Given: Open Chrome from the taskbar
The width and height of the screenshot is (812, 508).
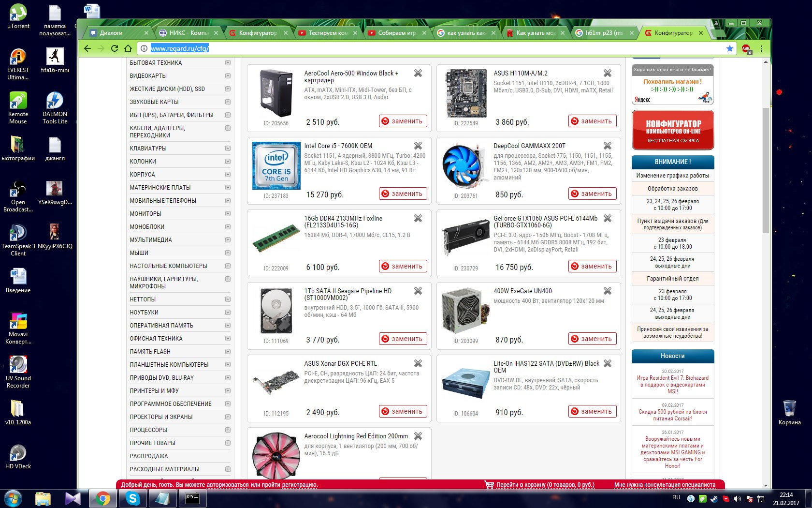Looking at the screenshot, I should point(102,498).
